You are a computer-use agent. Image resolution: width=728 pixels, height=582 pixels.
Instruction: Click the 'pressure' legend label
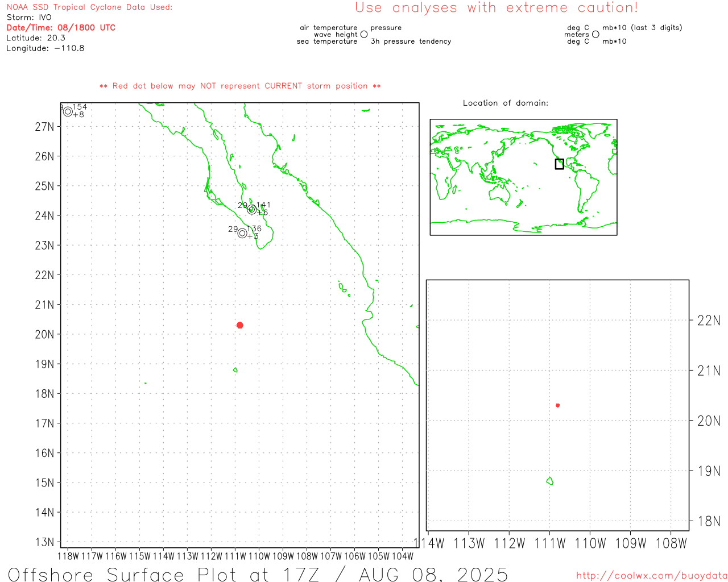coord(386,27)
